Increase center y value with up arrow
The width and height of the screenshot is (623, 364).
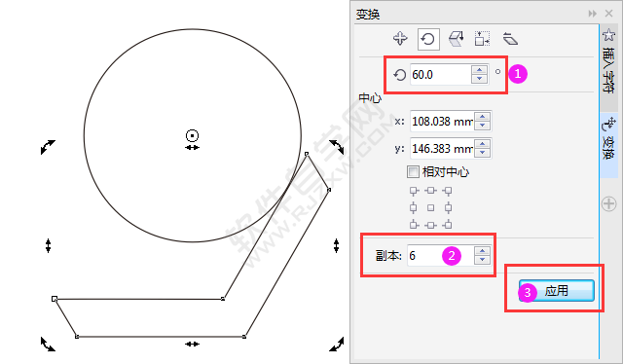pos(483,144)
